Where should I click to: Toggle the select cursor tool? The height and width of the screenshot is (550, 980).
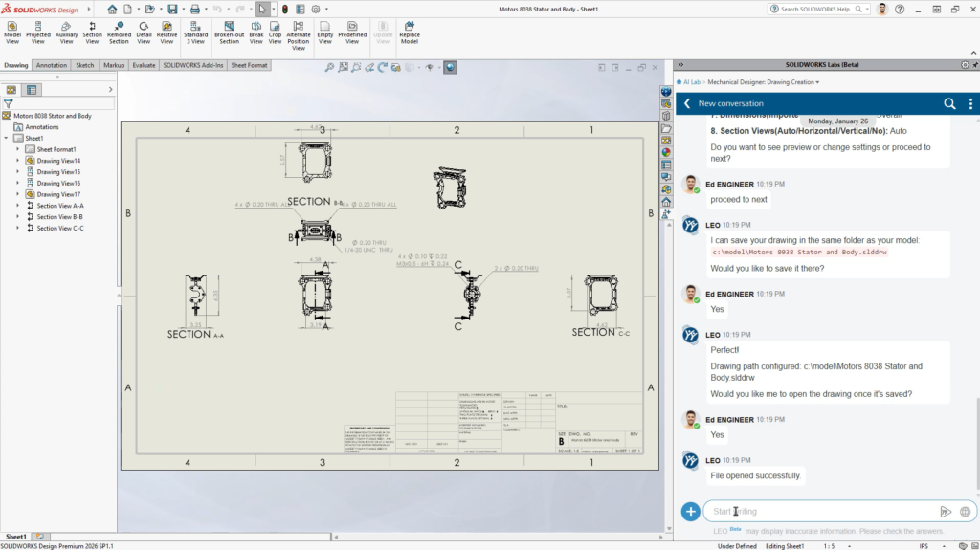point(262,10)
